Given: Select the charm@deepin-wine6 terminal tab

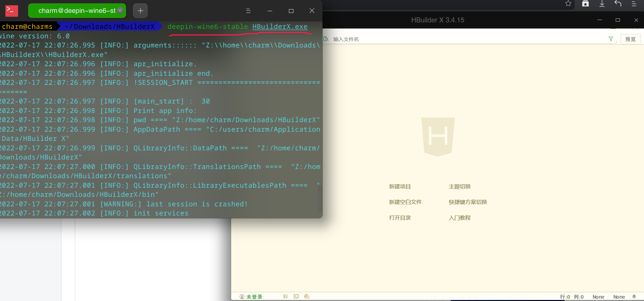Looking at the screenshot, I should click(76, 11).
